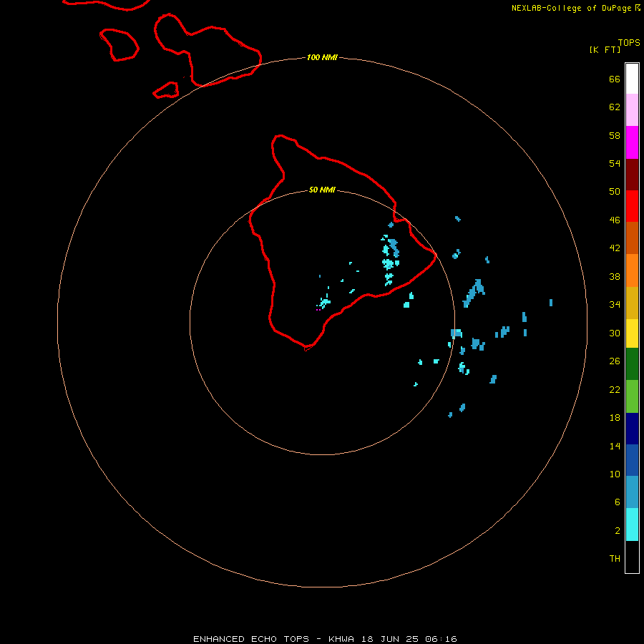Viewport: 644px width, 644px height.
Task: Click the light pink legend swatch
Action: (x=632, y=109)
